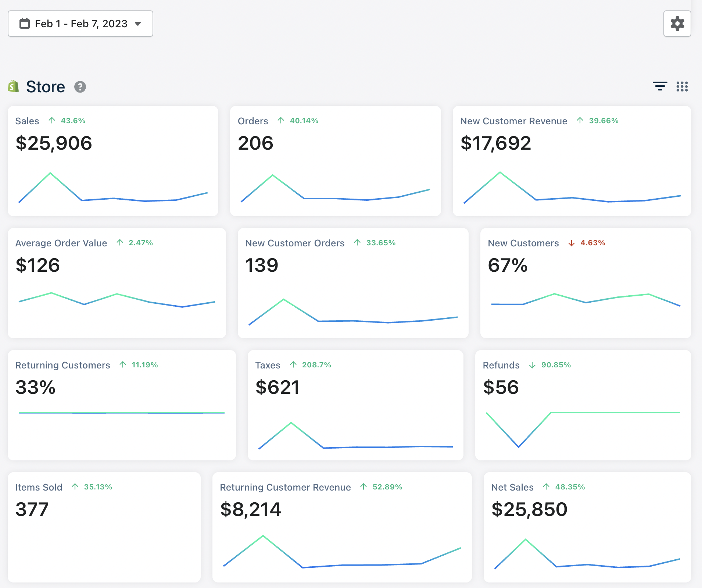This screenshot has width=702, height=588.
Task: Open the New Customer Revenue sparkline
Action: point(572,188)
